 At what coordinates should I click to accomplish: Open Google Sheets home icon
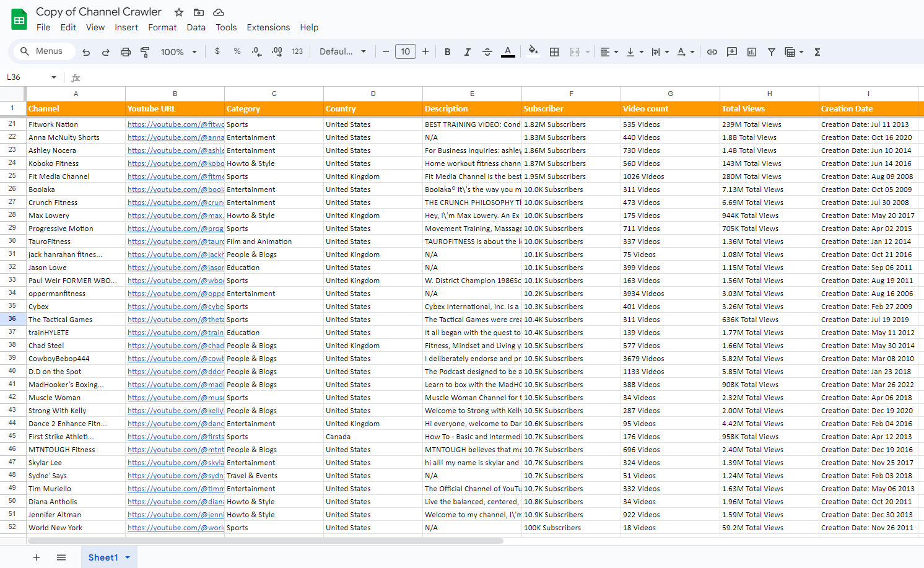coord(19,20)
